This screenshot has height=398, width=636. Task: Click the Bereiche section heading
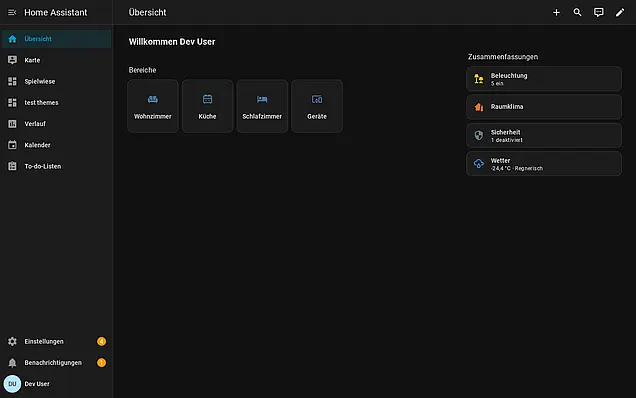[142, 70]
